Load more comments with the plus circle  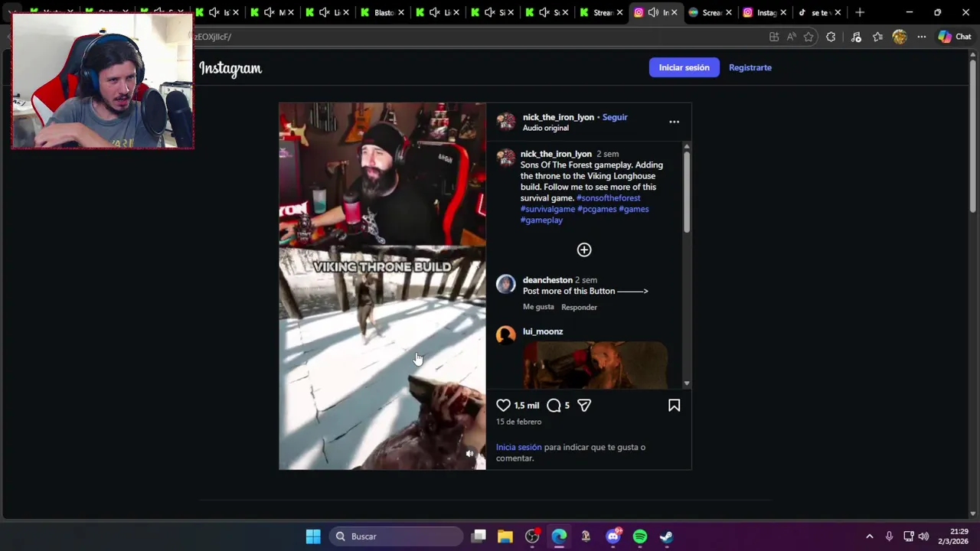[x=584, y=249]
